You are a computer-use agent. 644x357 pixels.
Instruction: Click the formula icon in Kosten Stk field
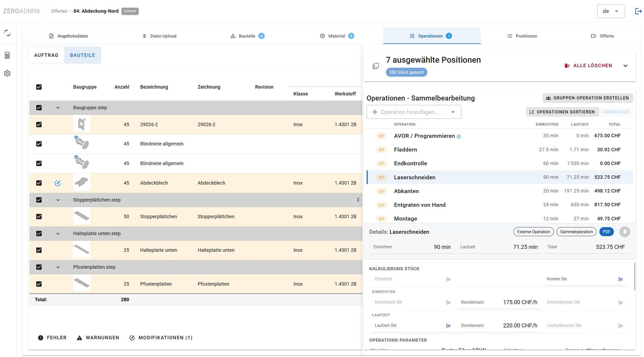coord(621,279)
